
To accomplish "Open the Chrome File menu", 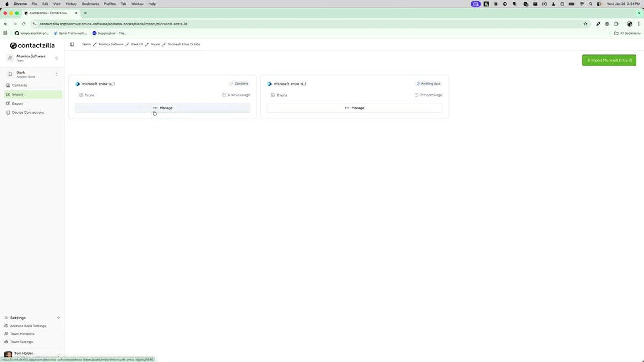I will tap(34, 4).
